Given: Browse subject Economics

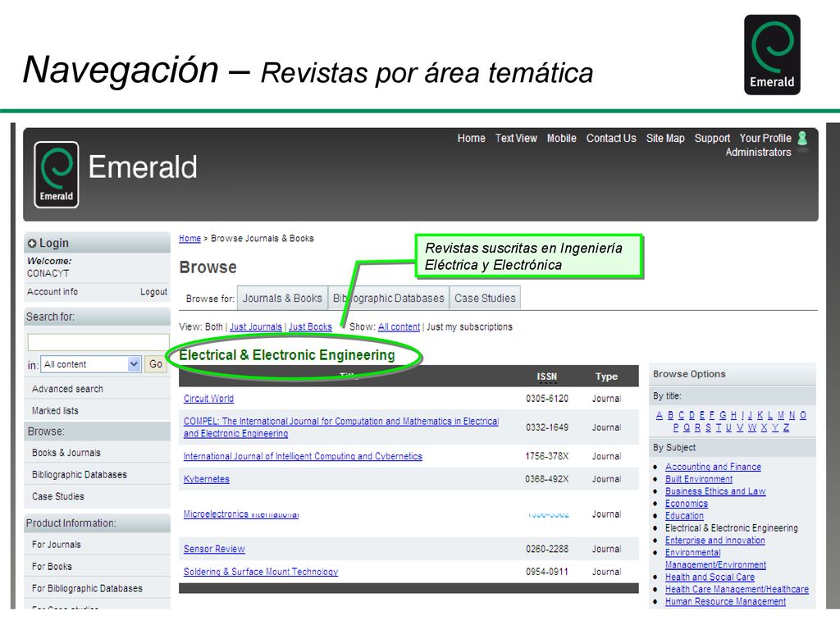Looking at the screenshot, I should [687, 504].
